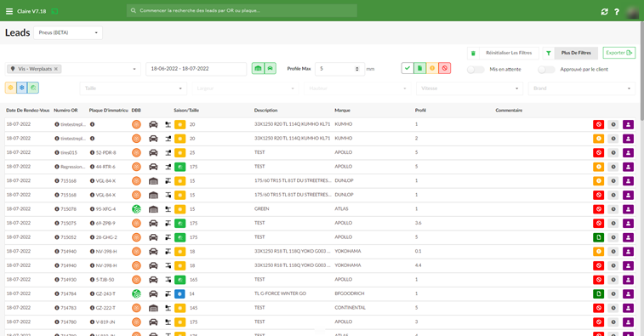The image size is (644, 336).
Task: Enable the Approuvé par le client switch
Action: (x=546, y=70)
